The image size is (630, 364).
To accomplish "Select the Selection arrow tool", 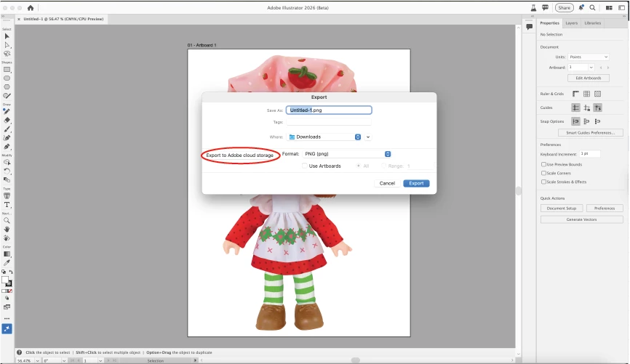I will click(x=7, y=36).
